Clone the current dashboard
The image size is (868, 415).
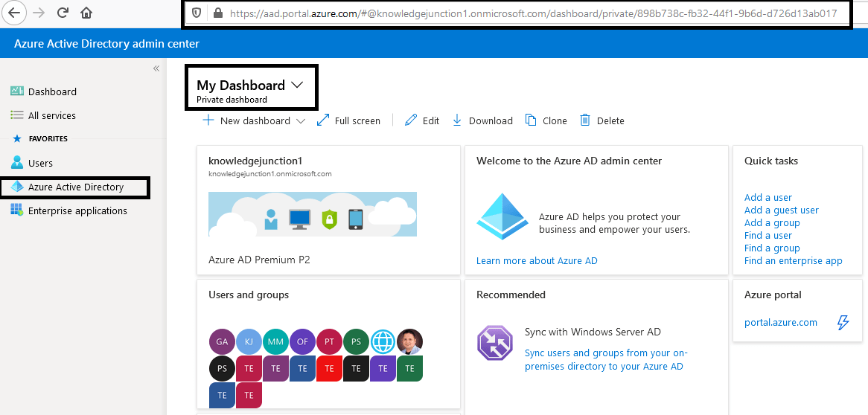[x=546, y=120]
